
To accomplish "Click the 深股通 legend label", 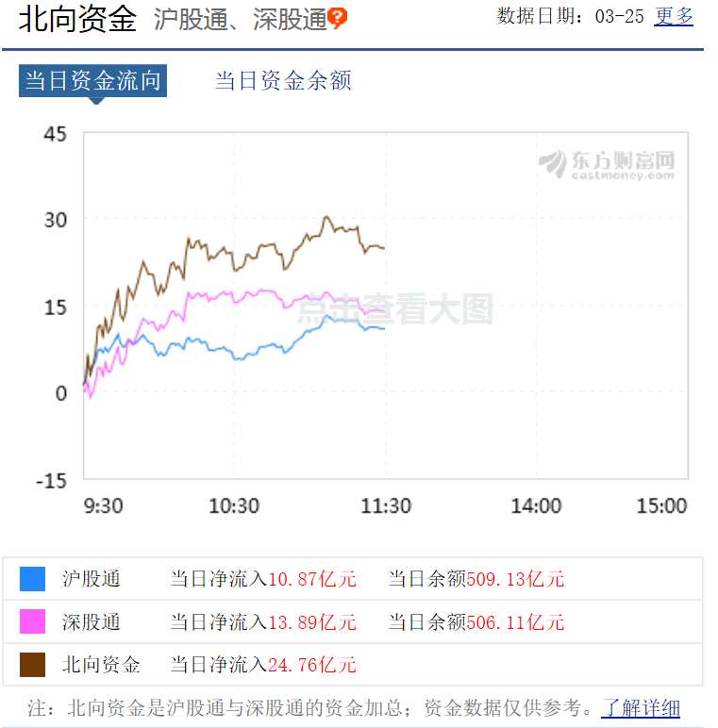I will click(x=92, y=622).
